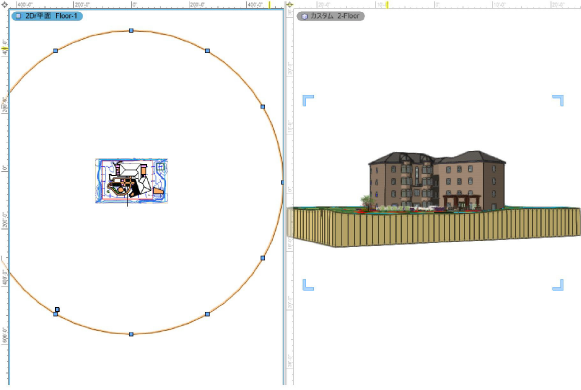Click the rightmost circle handle near pane divider
This screenshot has height=390, width=581.
(282, 182)
